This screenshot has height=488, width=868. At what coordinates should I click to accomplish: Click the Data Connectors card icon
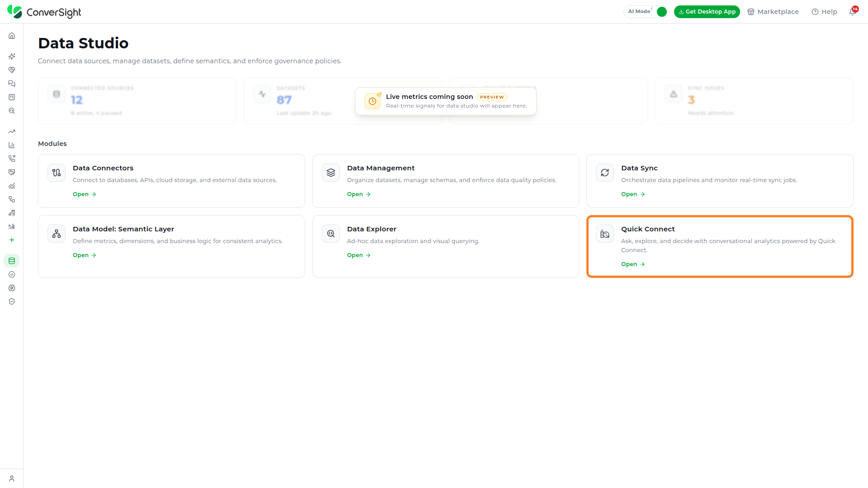(x=57, y=173)
